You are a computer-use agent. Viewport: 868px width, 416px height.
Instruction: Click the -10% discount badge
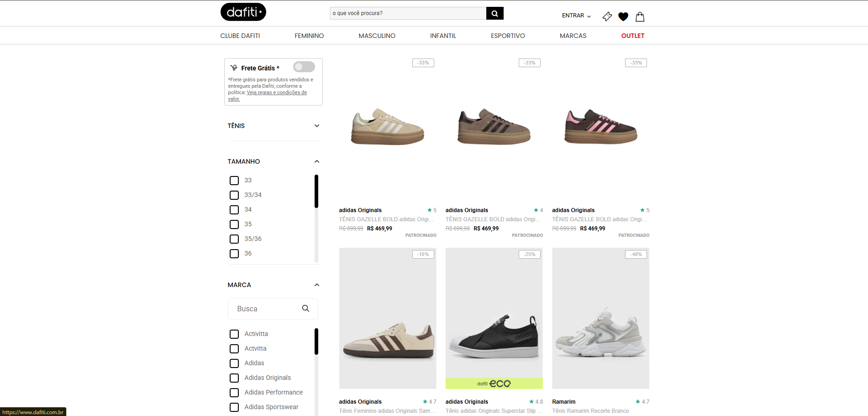[423, 254]
